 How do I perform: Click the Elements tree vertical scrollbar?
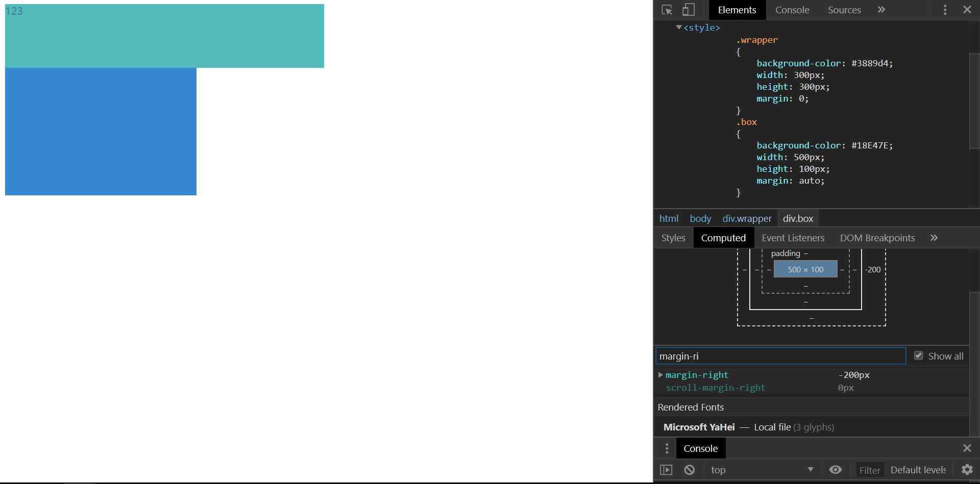(x=974, y=100)
